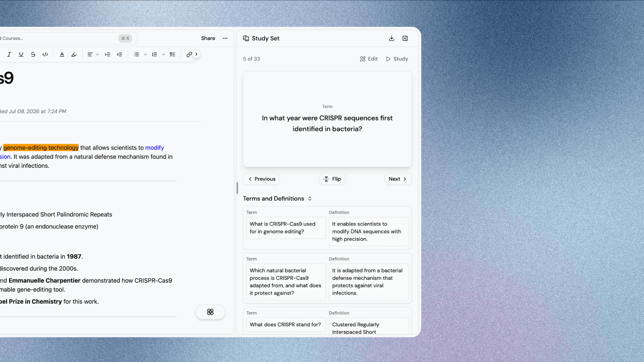The image size is (644, 362).
Task: Click the highlighted 'genome-editing technology' text
Action: coord(41,147)
